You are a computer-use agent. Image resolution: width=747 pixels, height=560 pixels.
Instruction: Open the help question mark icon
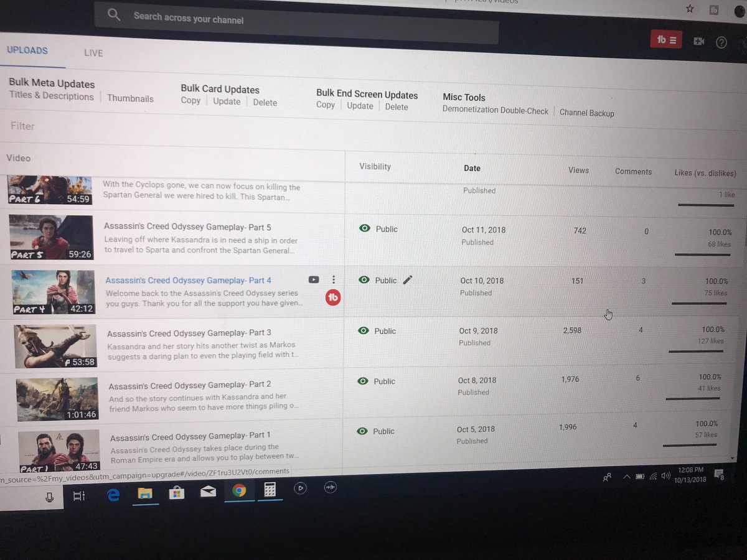(721, 42)
